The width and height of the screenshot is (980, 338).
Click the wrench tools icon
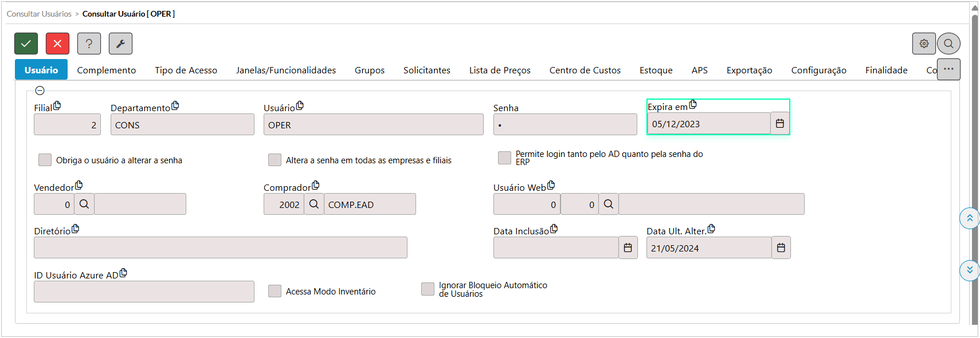click(x=120, y=44)
